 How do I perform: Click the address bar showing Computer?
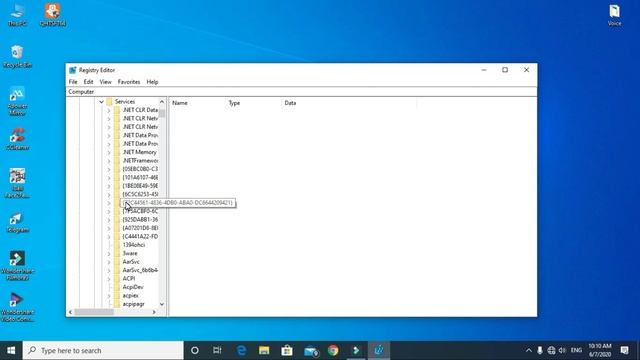point(301,92)
